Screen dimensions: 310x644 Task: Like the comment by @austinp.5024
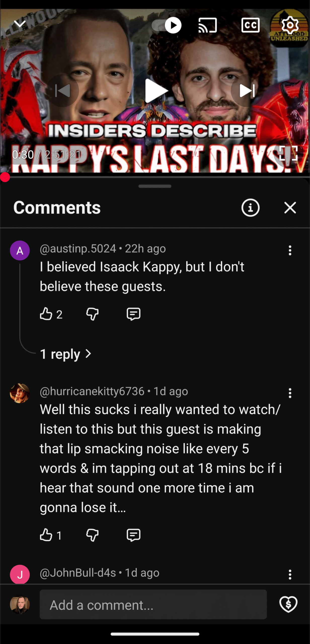(46, 314)
